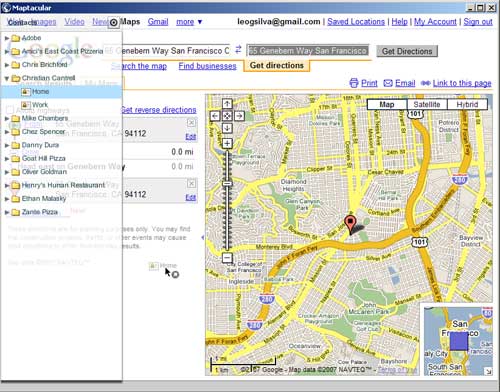
Task: Open the Gmail link
Action: tap(158, 22)
